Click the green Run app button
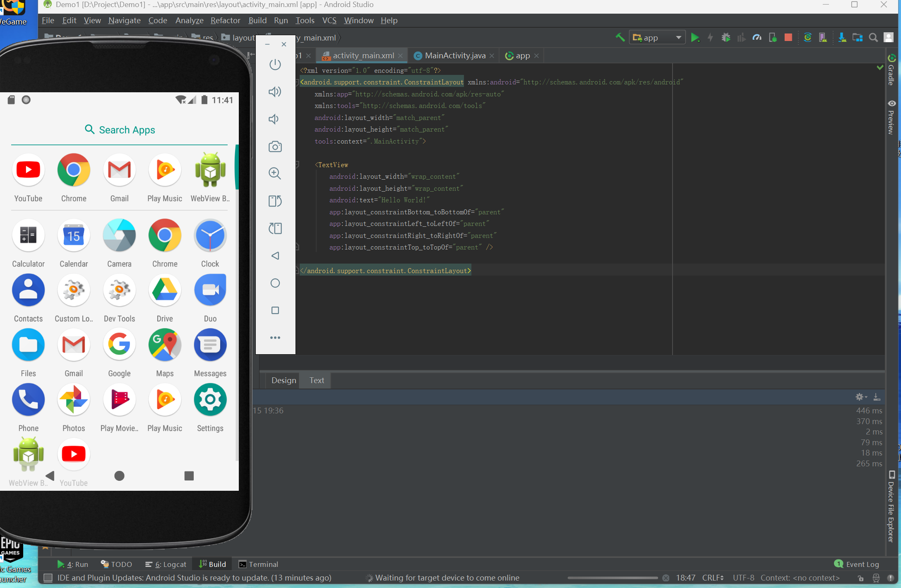 pos(695,38)
